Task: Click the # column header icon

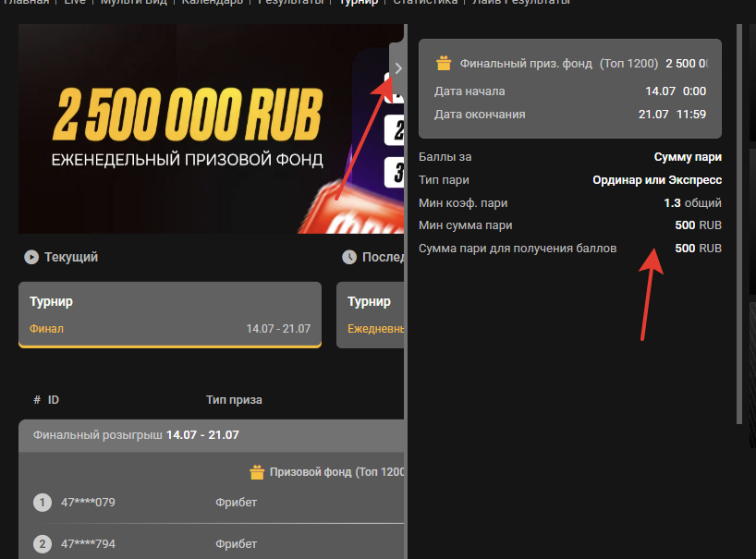Action: 35,399
